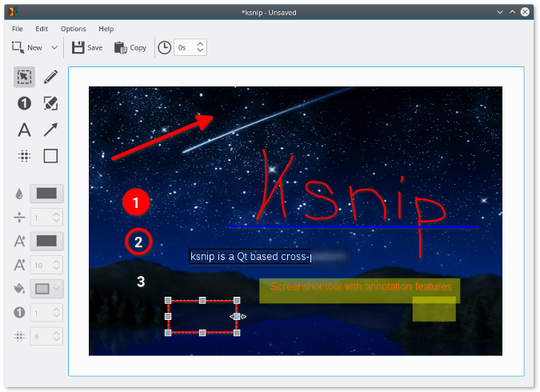Select the Arrow tool
Image resolution: width=540 pixels, height=392 pixels.
point(50,130)
